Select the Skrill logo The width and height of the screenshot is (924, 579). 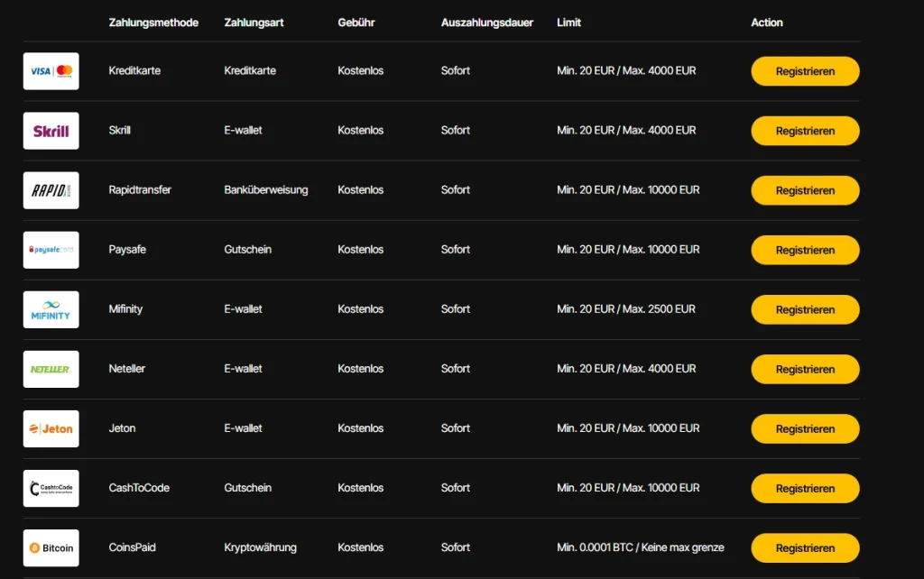[x=51, y=130]
